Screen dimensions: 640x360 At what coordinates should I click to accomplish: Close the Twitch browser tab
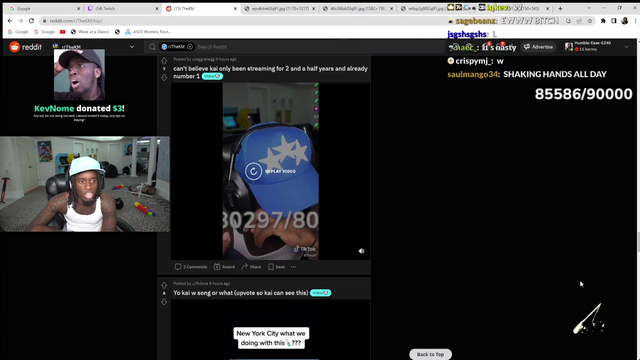[x=157, y=9]
